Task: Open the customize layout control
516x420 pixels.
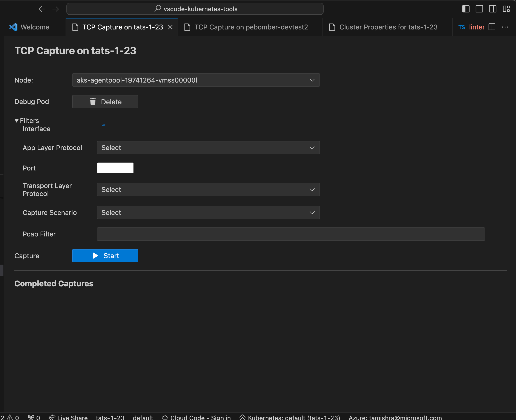Action: tap(506, 9)
